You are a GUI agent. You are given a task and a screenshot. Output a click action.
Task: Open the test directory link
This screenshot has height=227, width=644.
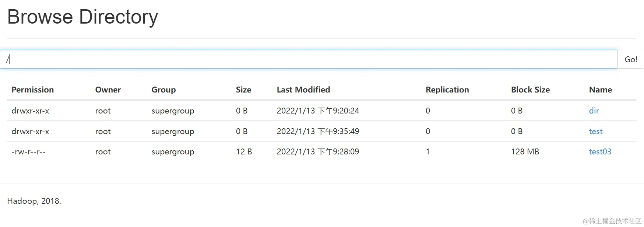(x=596, y=131)
